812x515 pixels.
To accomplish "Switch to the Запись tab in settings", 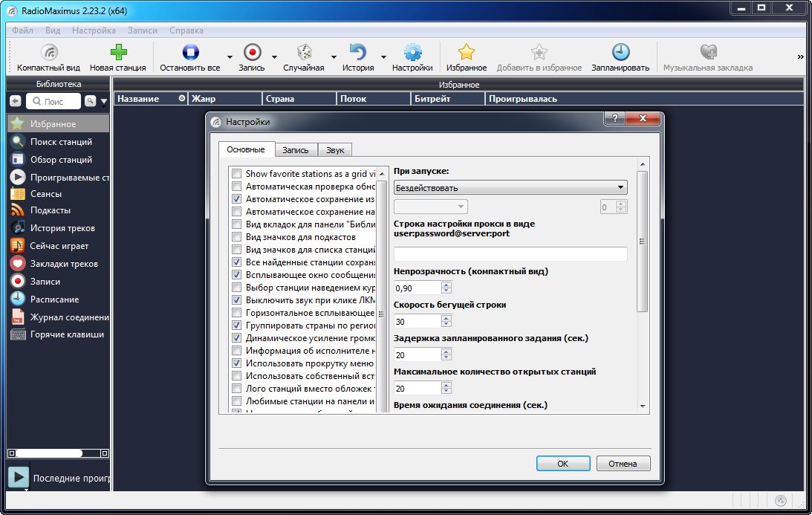I will point(296,149).
